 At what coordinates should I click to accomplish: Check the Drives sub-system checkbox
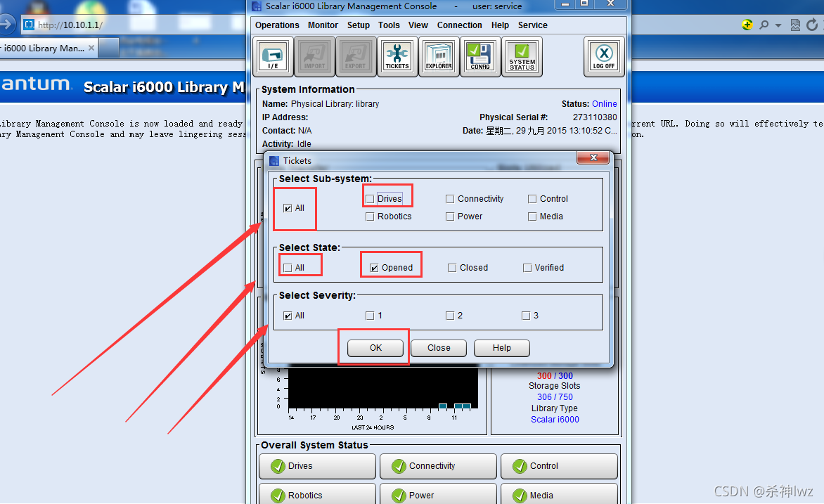(x=370, y=199)
